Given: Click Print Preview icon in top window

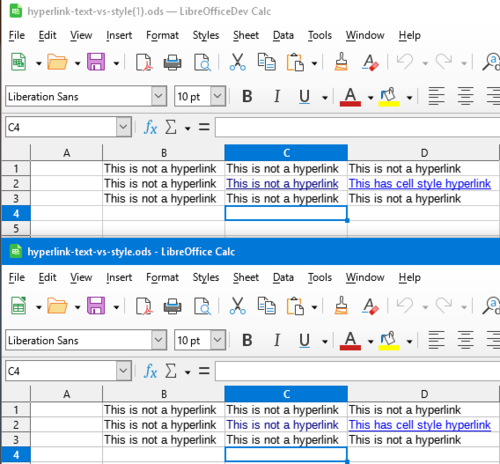Looking at the screenshot, I should click(x=202, y=62).
